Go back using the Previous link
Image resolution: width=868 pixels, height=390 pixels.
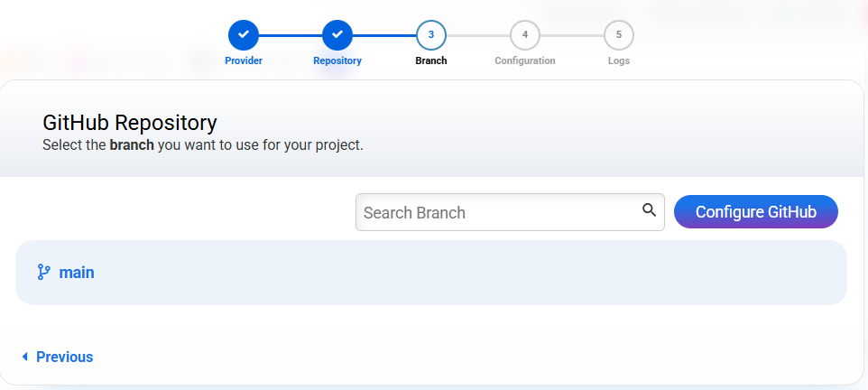64,357
